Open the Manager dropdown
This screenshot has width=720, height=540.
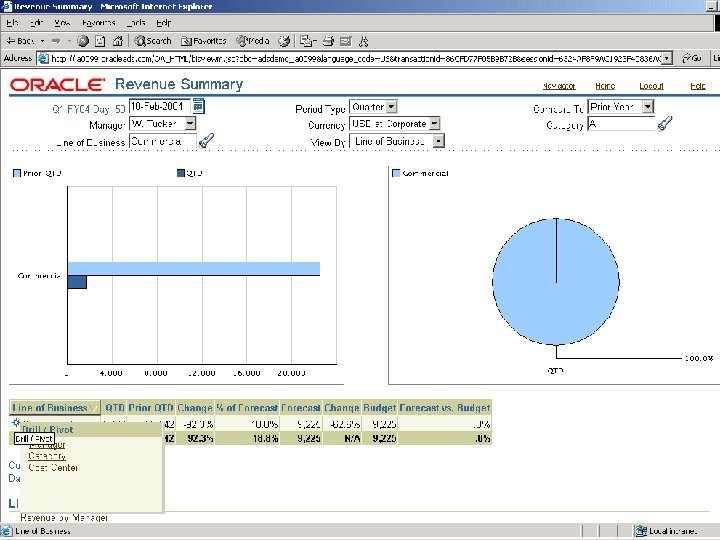[x=163, y=124]
